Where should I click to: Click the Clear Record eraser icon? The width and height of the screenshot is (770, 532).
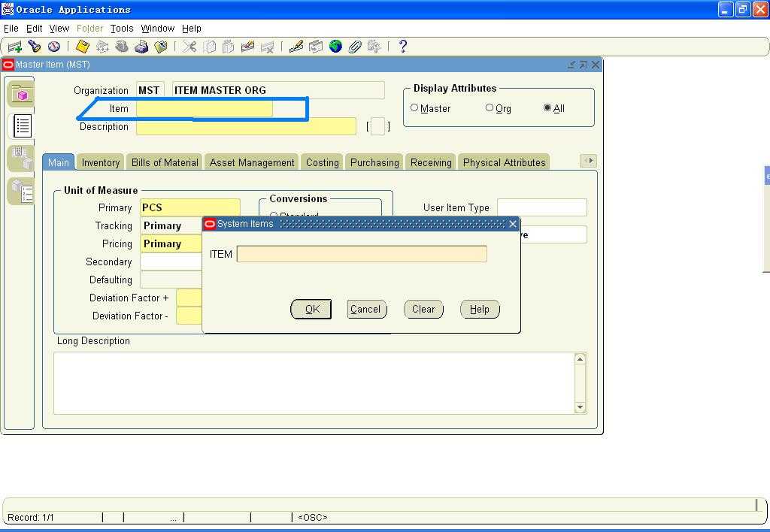click(x=247, y=47)
